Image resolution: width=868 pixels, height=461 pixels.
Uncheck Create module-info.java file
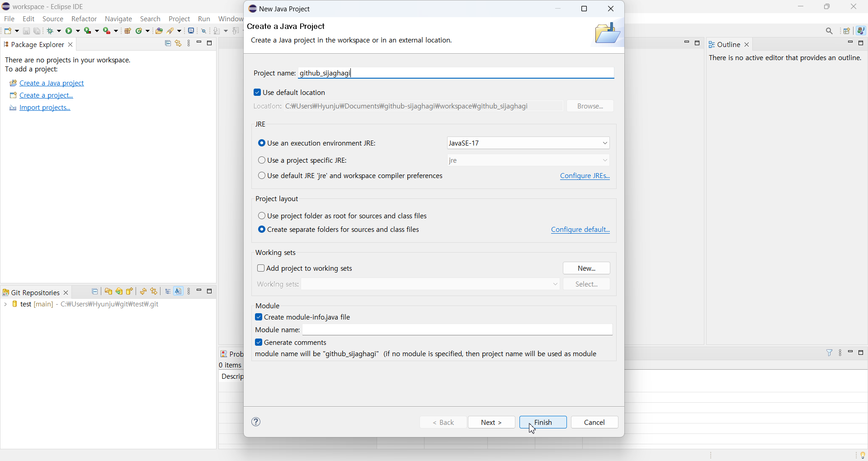pos(259,317)
